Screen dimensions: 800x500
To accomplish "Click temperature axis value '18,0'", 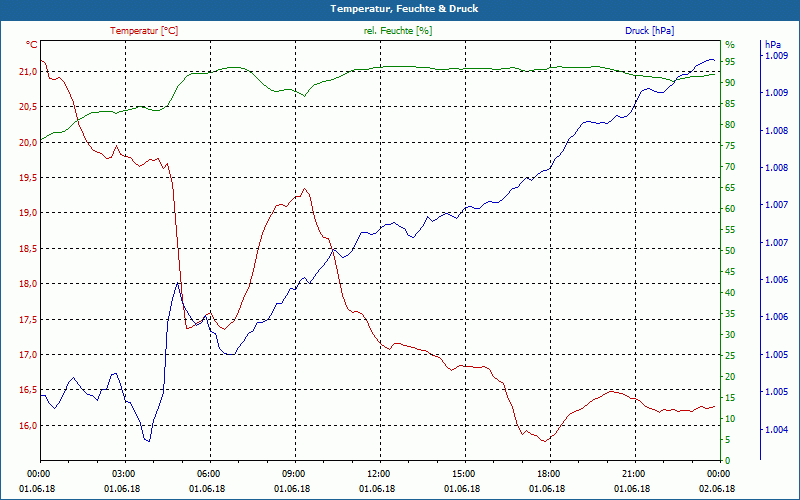I will (28, 284).
